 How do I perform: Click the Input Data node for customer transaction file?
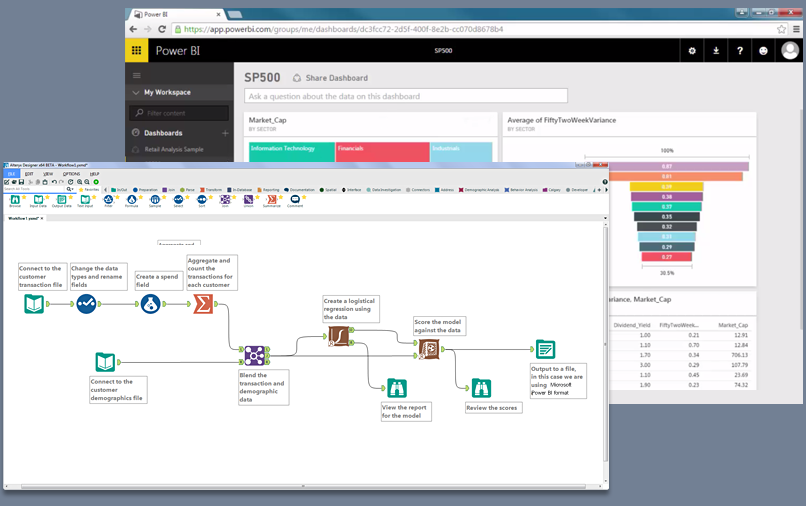(34, 304)
